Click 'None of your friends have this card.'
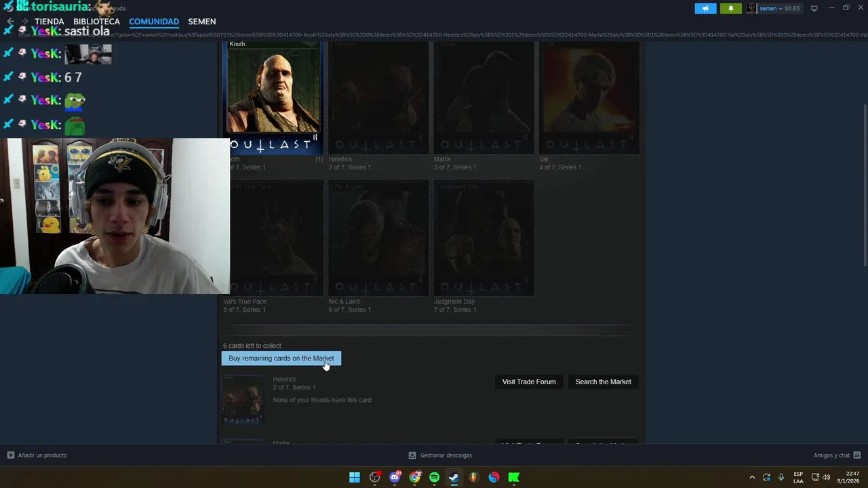The width and height of the screenshot is (868, 488). pos(323,400)
